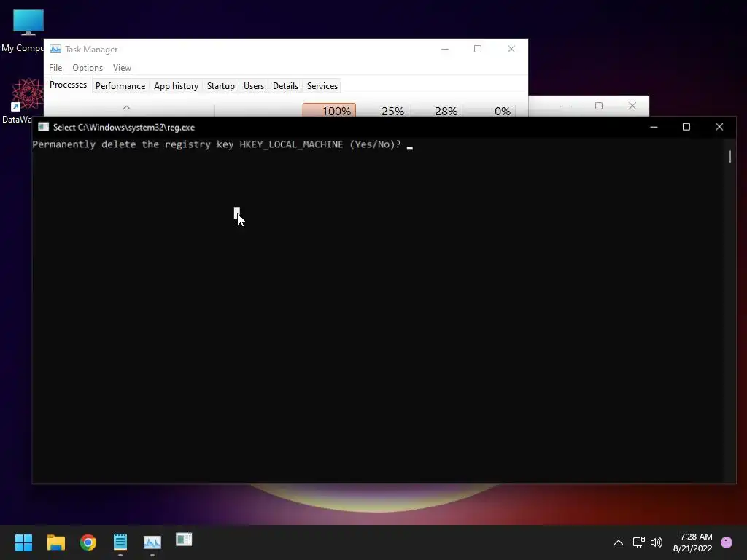Sort by the 25% memory column header
Viewport: 747px width, 560px height.
point(382,110)
